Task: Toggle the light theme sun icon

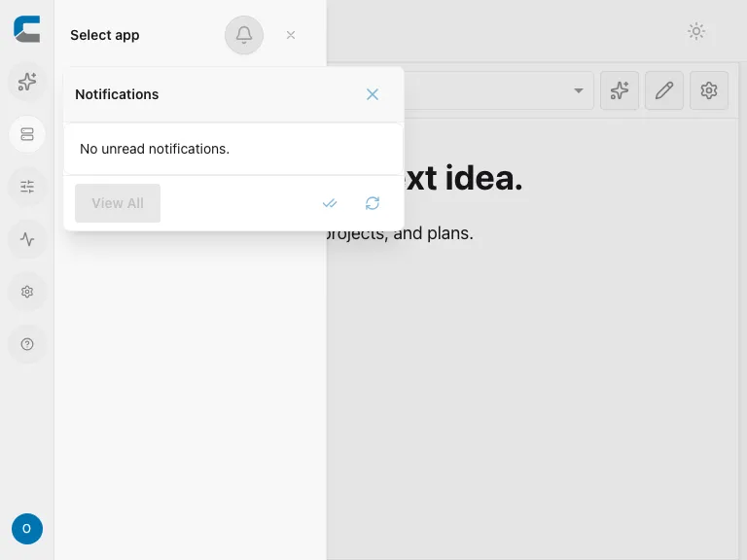Action: pyautogui.click(x=696, y=31)
